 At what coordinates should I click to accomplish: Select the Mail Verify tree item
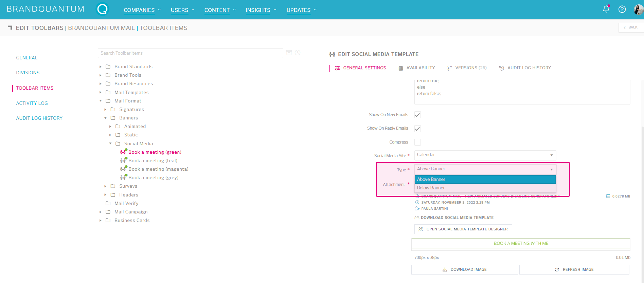(126, 203)
